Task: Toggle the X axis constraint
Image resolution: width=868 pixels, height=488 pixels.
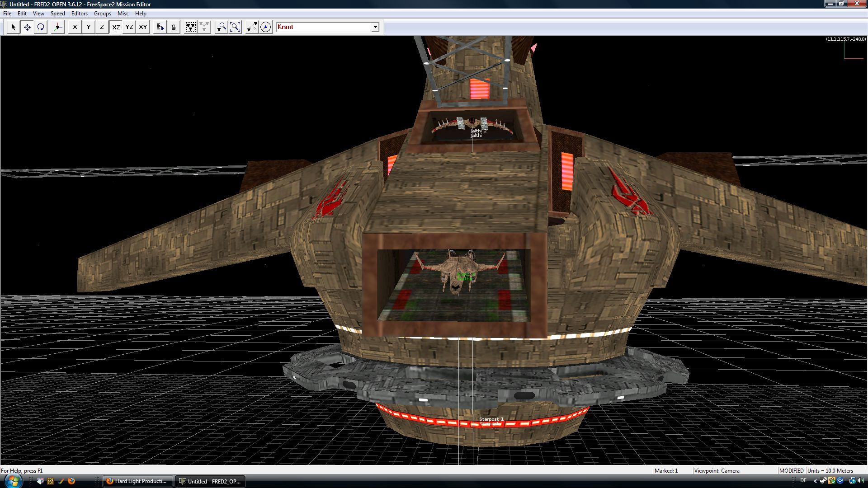Action: tap(75, 27)
